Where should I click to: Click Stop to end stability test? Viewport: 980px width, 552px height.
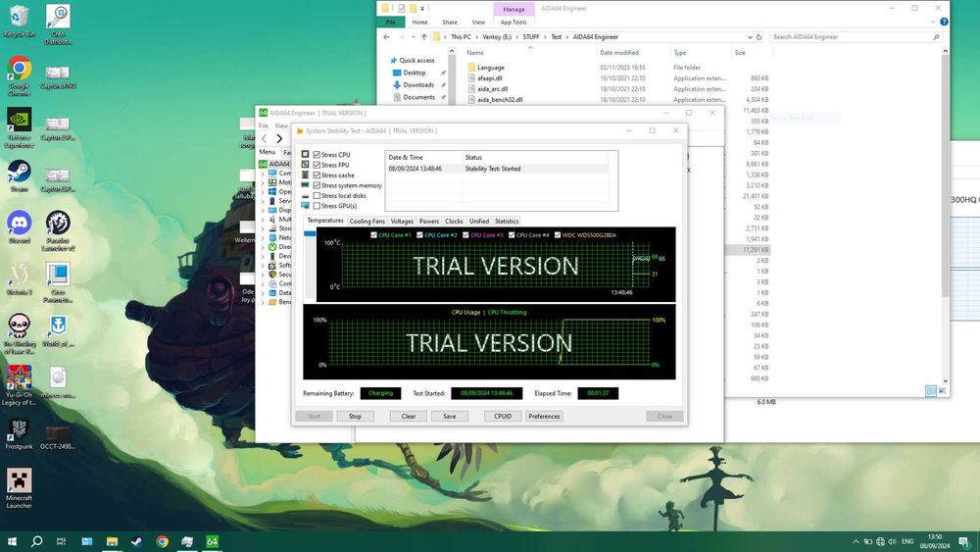point(355,417)
